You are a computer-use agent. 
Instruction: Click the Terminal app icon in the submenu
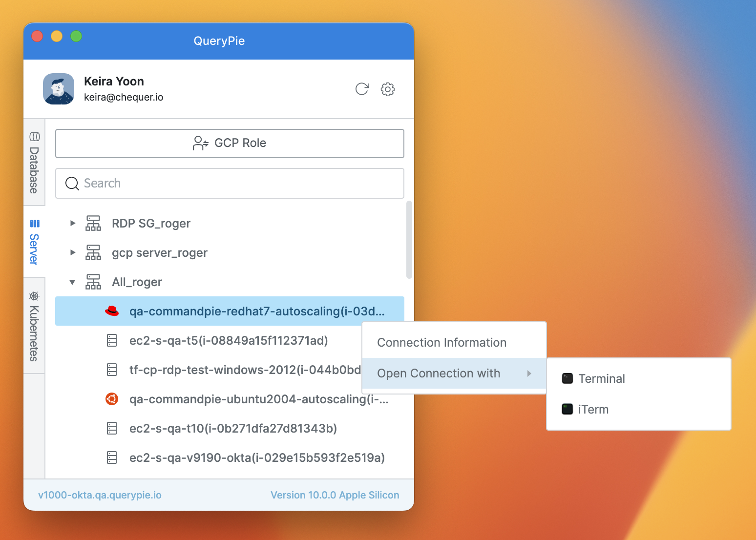[x=567, y=378]
